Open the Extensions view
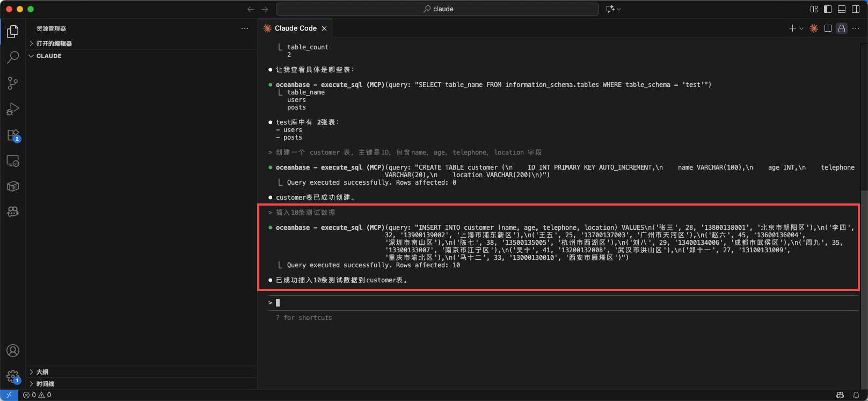 click(13, 135)
